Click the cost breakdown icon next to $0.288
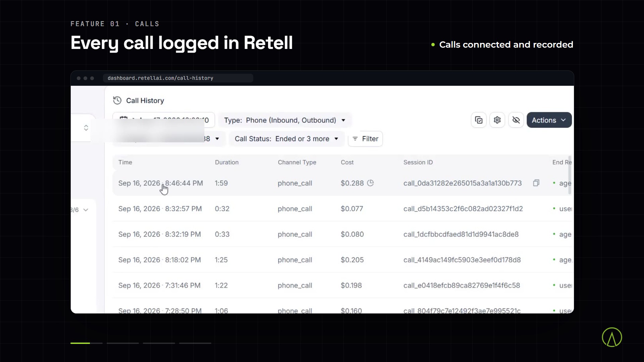The height and width of the screenshot is (362, 644). (x=370, y=183)
